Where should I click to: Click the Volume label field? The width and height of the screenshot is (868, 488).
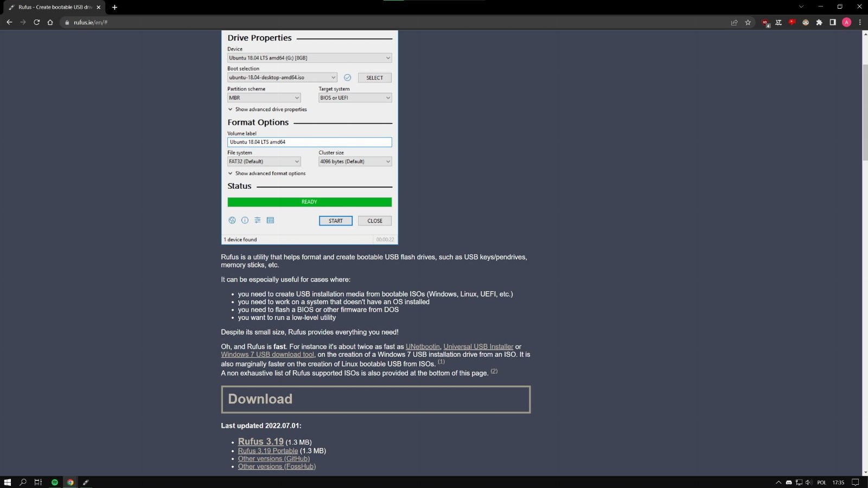(309, 142)
